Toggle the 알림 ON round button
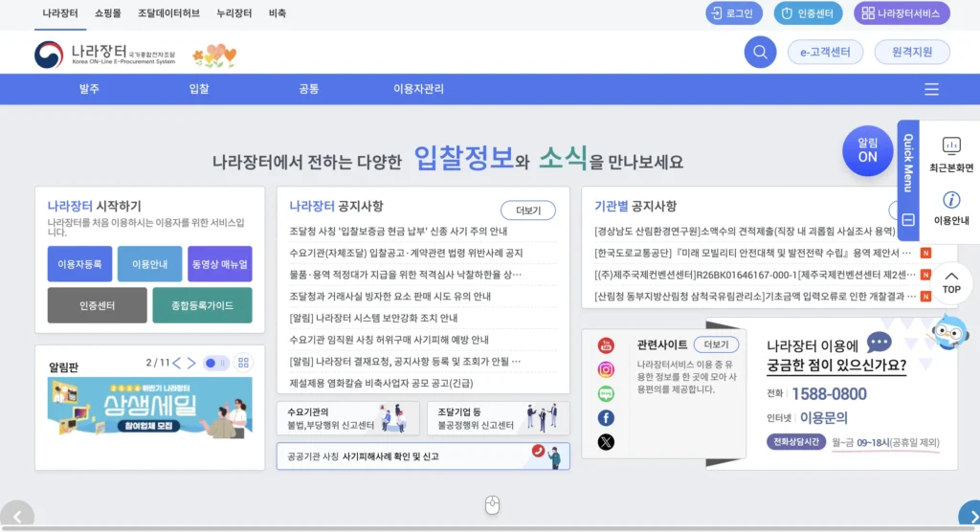The image size is (980, 532). (x=867, y=150)
